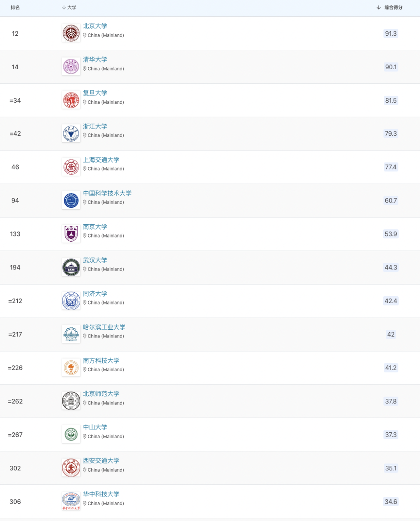This screenshot has width=420, height=521.
Task: Click the Huazhong University (华中科技大学) logo
Action: pos(71,502)
